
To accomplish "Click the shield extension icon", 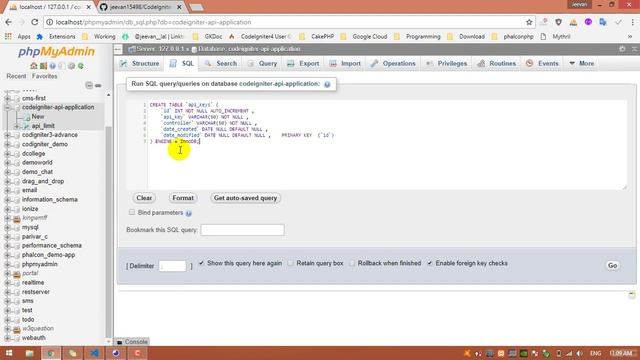I will pyautogui.click(x=558, y=22).
